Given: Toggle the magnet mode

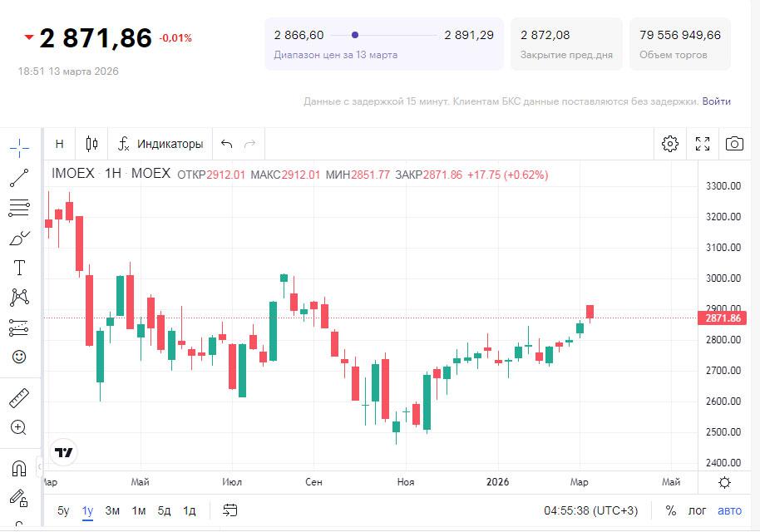Looking at the screenshot, I should (19, 469).
